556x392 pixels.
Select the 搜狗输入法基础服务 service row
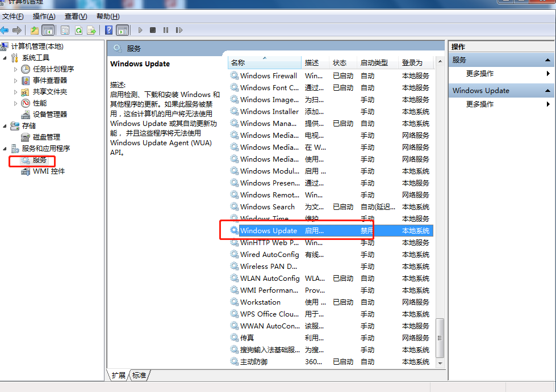point(331,350)
